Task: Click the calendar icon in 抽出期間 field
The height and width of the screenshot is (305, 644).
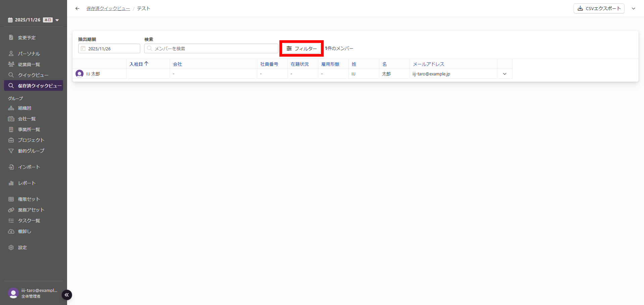Action: 83,49
